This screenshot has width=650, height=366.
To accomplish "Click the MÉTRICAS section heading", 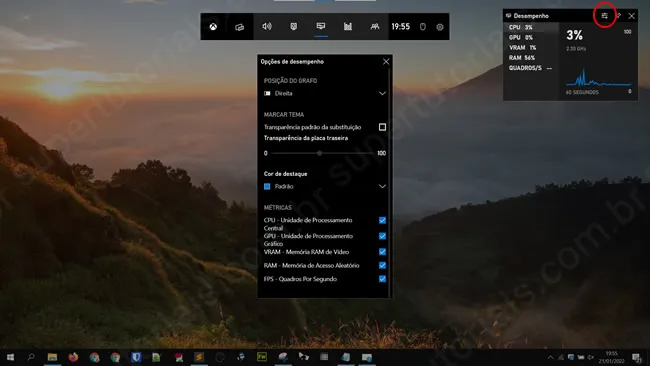I will [x=278, y=207].
